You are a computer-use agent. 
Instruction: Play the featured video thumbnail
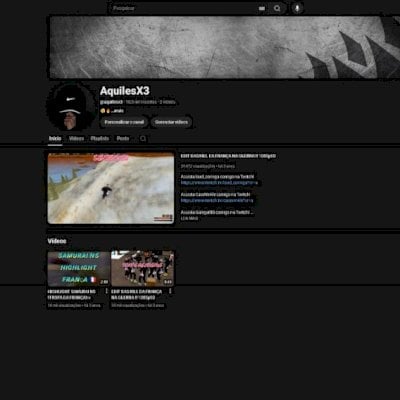111,188
